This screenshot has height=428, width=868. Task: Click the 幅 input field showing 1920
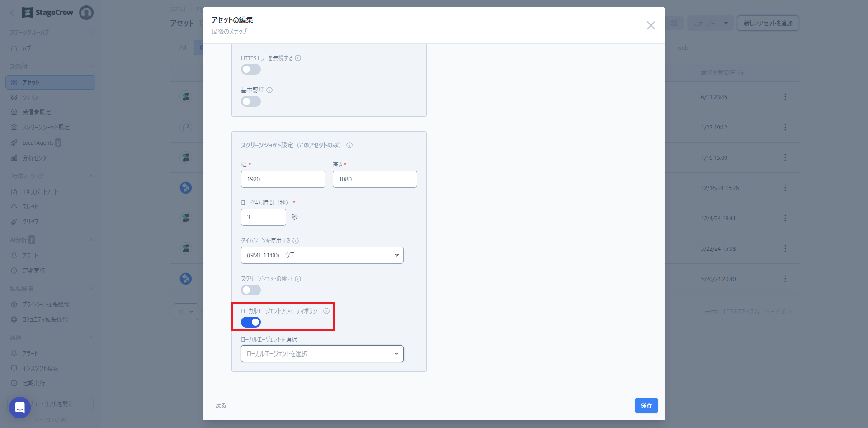click(x=283, y=179)
